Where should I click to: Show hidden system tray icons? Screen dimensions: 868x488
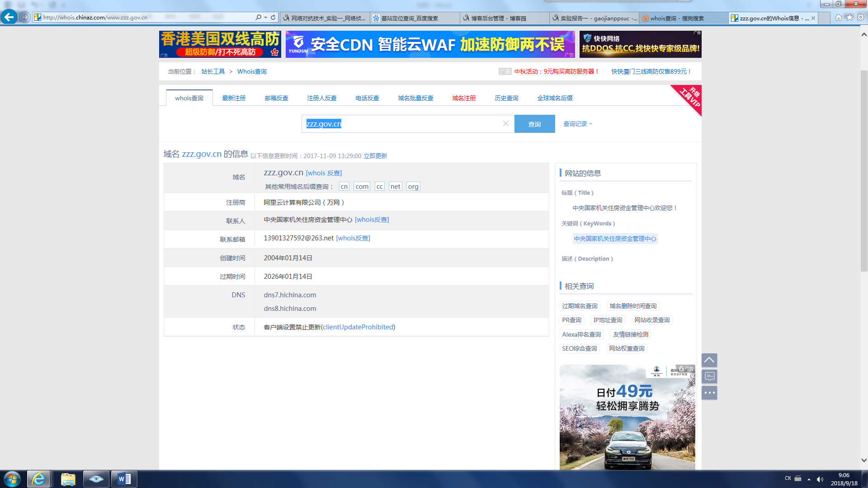pyautogui.click(x=809, y=479)
